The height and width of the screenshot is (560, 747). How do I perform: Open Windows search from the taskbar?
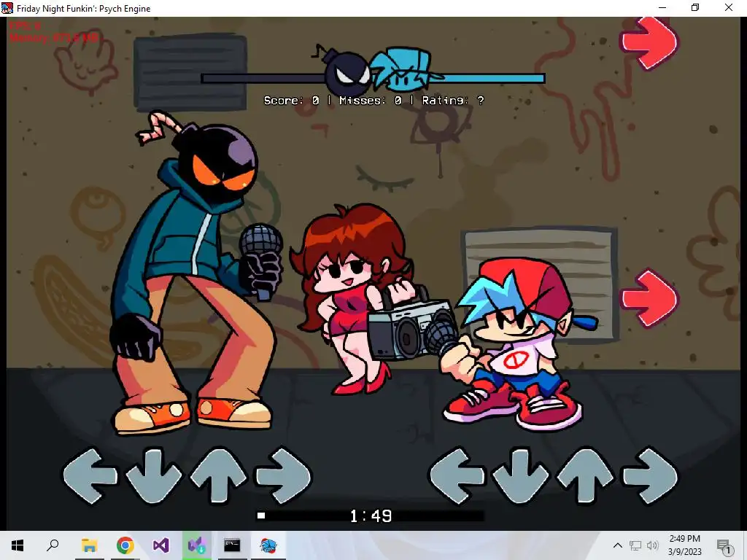click(53, 545)
